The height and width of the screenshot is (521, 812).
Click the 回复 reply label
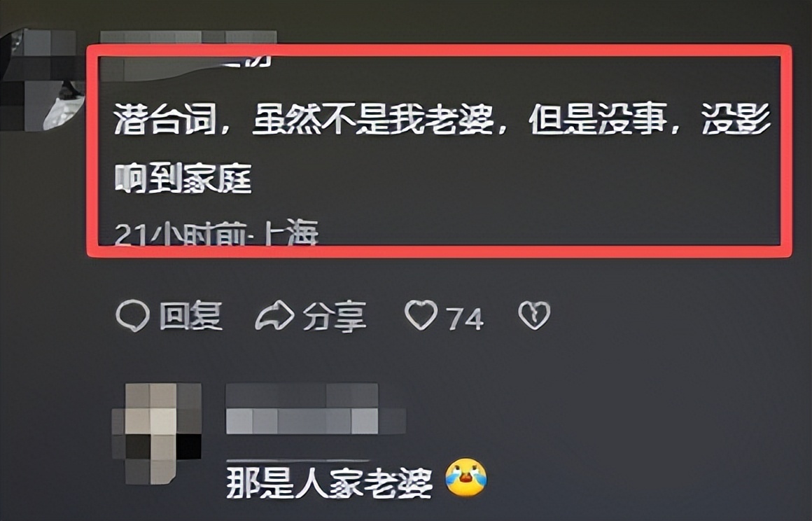pos(191,316)
